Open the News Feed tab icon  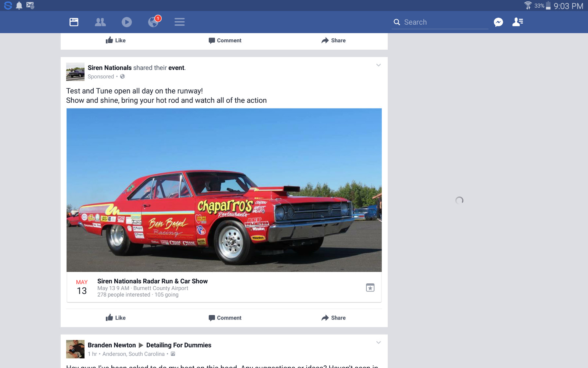point(74,22)
